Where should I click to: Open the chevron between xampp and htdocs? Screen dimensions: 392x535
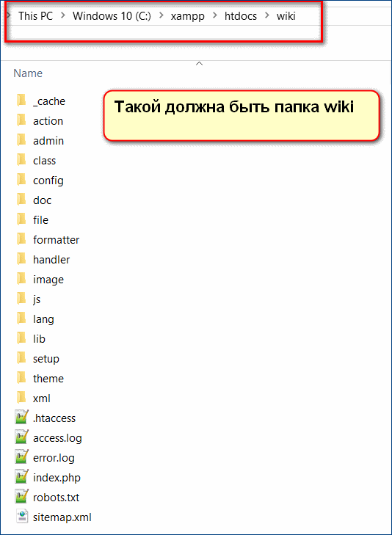214,15
